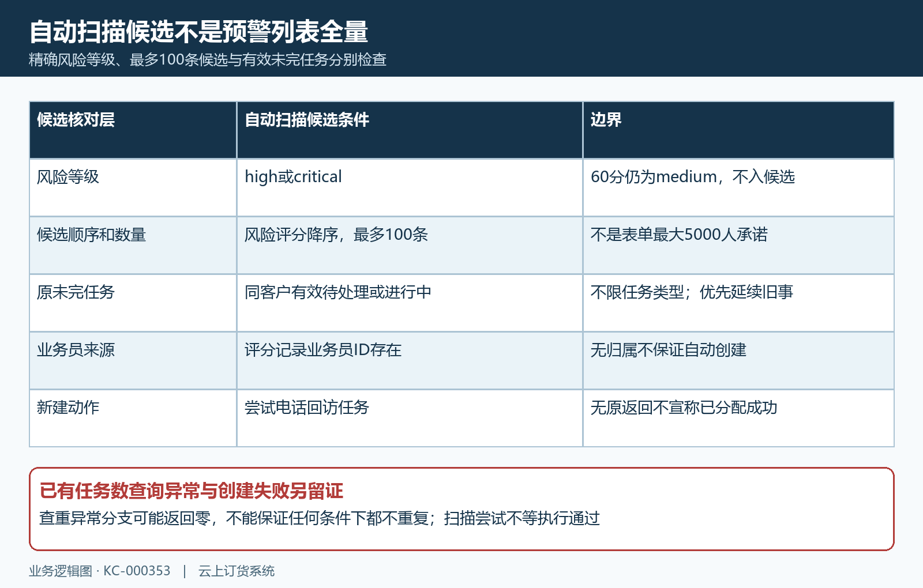
Task: Click the cell 不是表单最大5000人承诺
Action: tap(738, 246)
